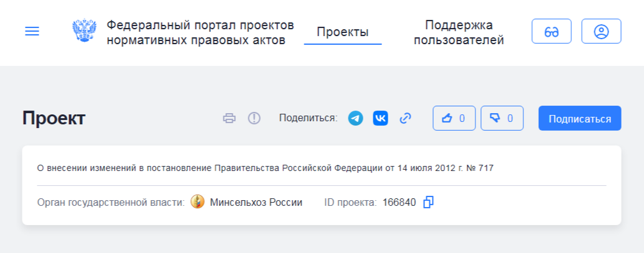This screenshot has height=253, width=644.
Task: Enable the visually impaired glasses mode
Action: click(x=551, y=32)
